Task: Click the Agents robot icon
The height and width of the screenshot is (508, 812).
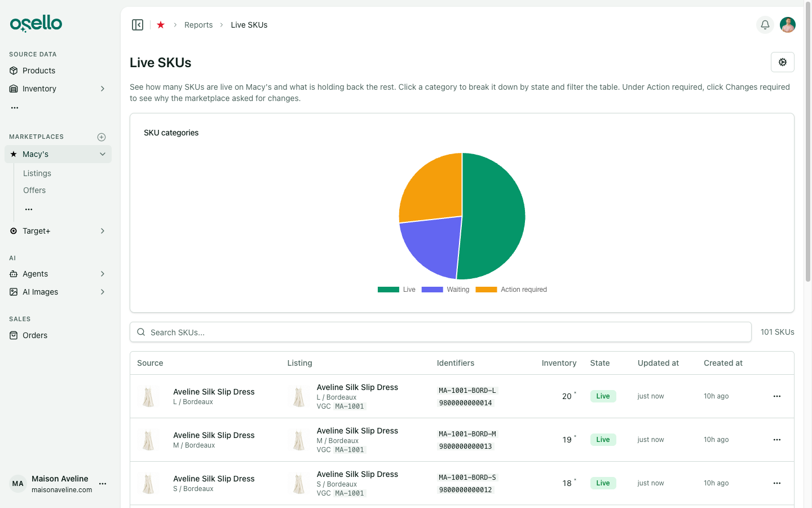Action: click(x=14, y=274)
